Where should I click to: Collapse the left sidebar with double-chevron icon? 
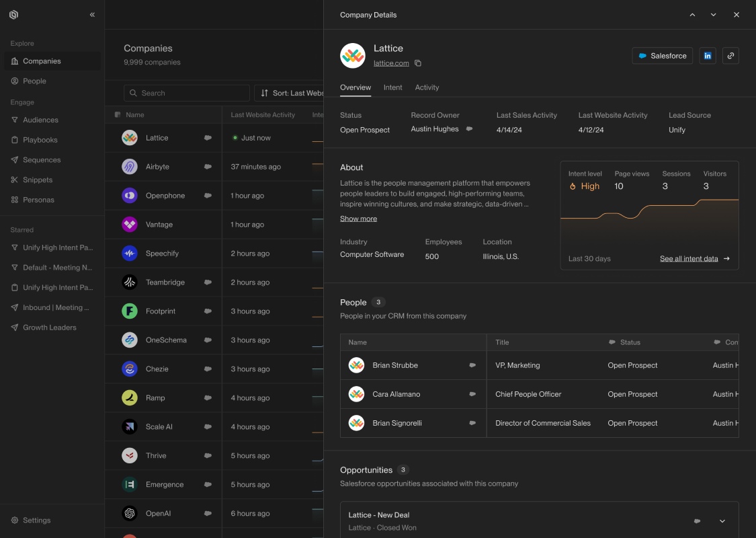pos(92,15)
